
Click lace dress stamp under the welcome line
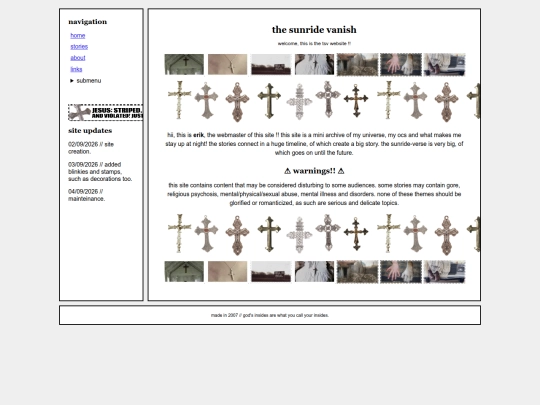click(444, 64)
